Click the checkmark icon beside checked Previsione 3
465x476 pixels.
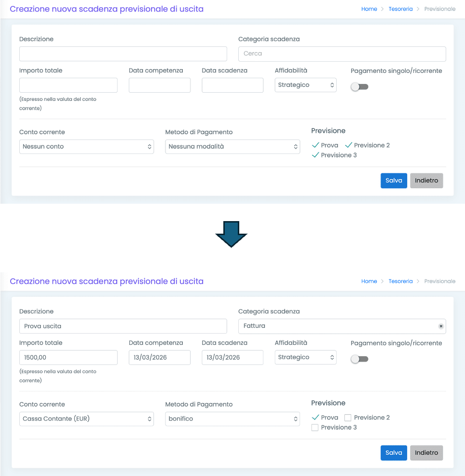315,155
